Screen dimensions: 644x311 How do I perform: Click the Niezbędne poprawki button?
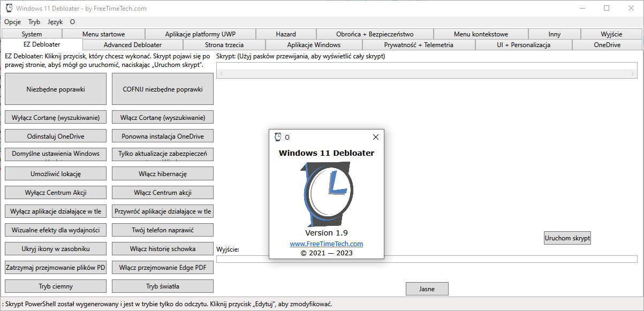tap(56, 89)
